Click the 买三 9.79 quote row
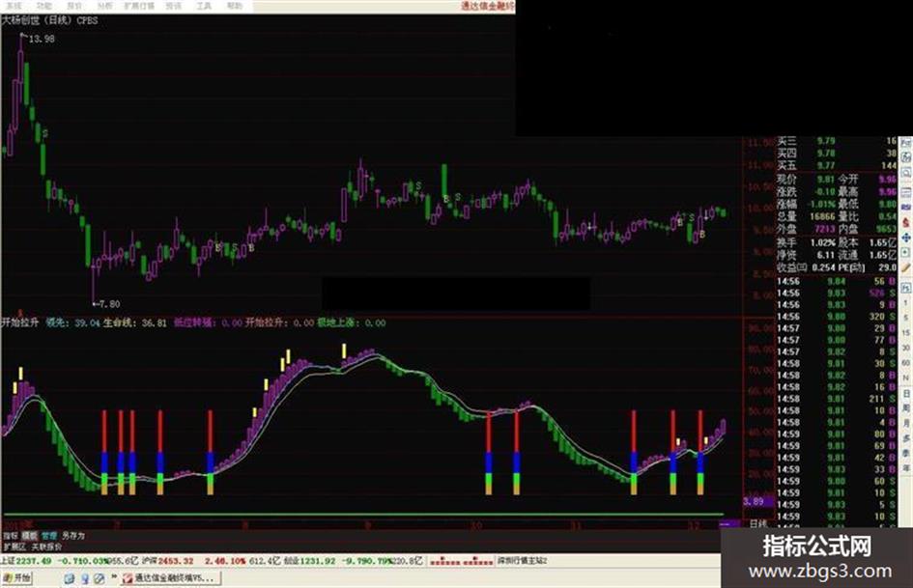The height and width of the screenshot is (588, 913). click(837, 141)
